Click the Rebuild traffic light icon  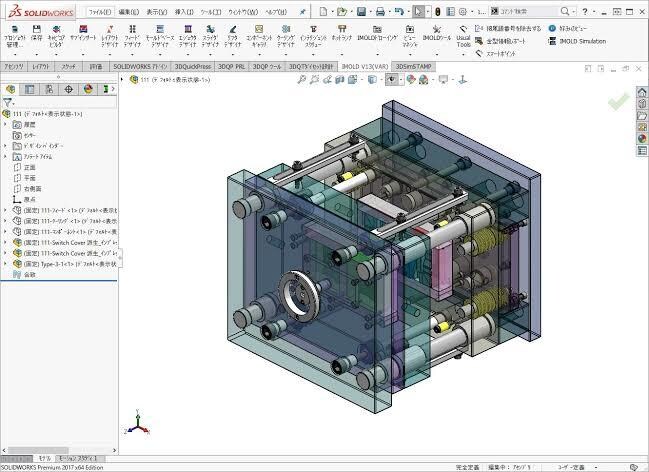437,12
